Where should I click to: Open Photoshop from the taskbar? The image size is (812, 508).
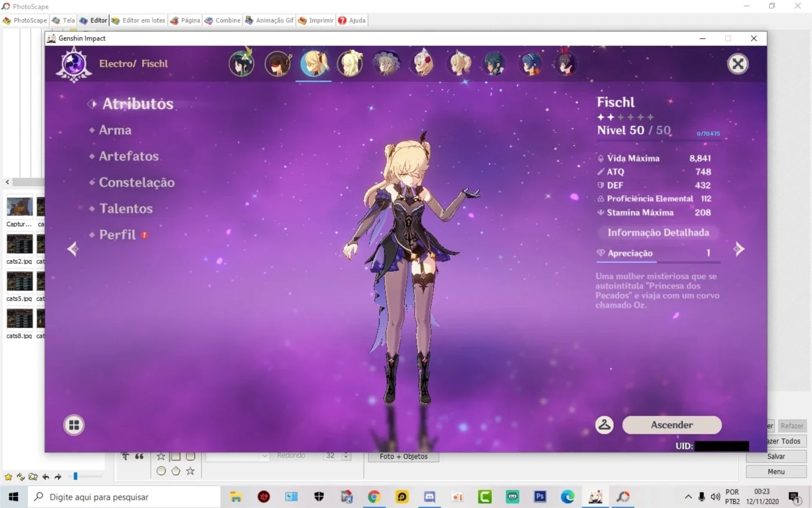tap(540, 497)
